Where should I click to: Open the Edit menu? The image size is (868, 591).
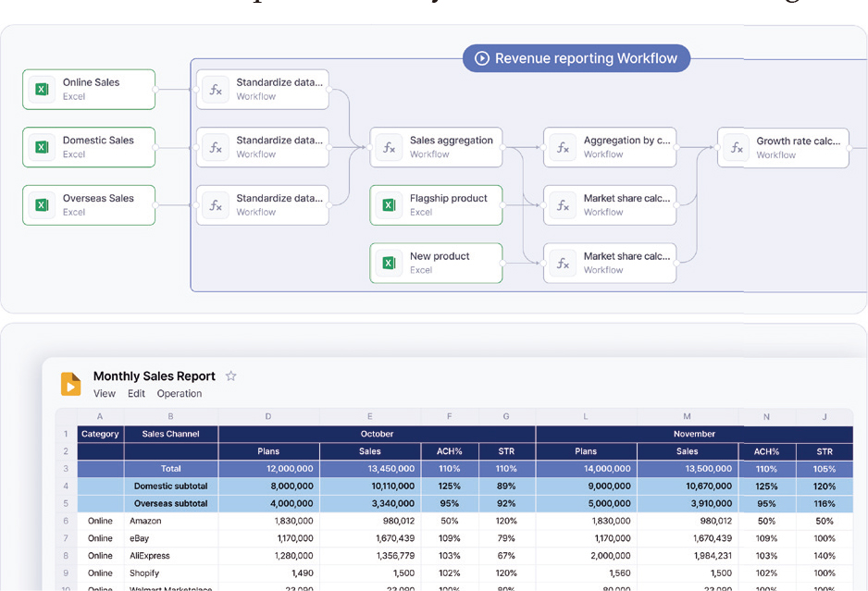pyautogui.click(x=136, y=394)
